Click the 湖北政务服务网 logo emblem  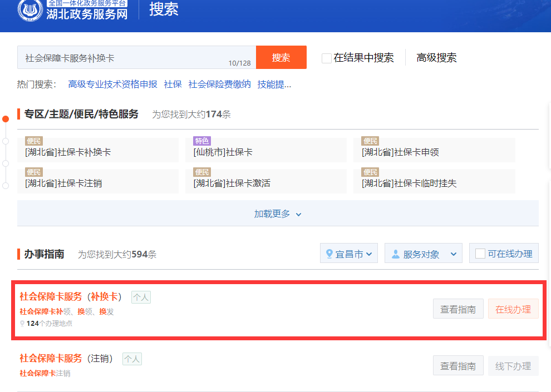(30, 10)
